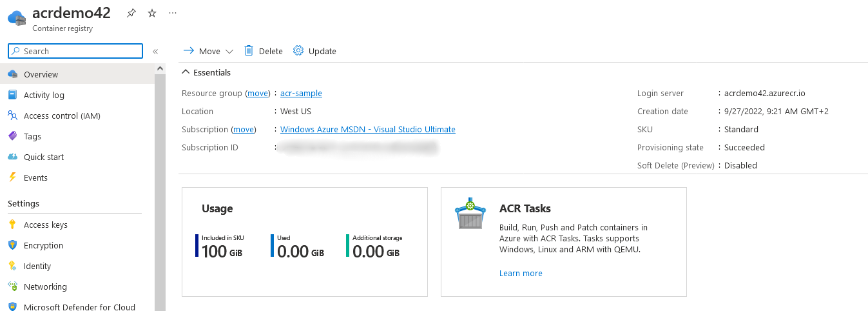Click the Events lightning bolt icon
Image resolution: width=868 pixels, height=311 pixels.
click(x=12, y=177)
